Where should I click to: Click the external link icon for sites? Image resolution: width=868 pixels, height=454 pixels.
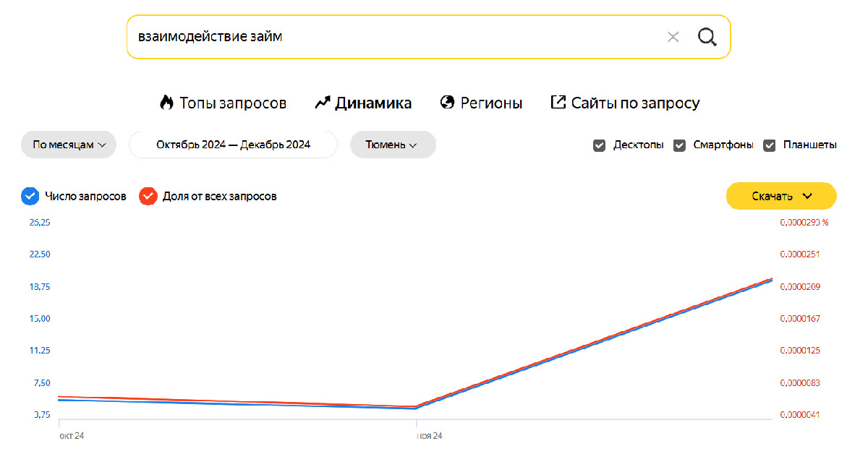click(x=558, y=103)
